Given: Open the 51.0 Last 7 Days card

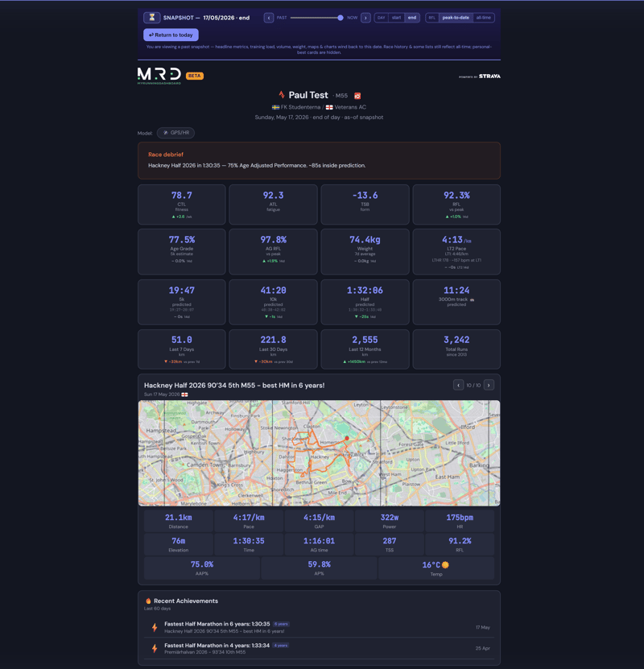Looking at the screenshot, I should click(182, 349).
